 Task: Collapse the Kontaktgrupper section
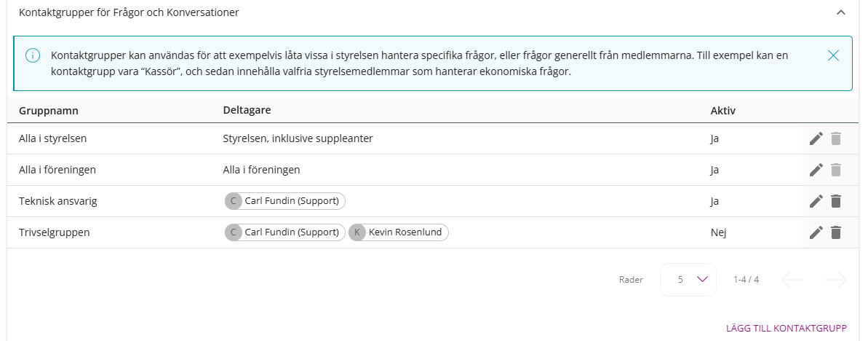point(841,12)
